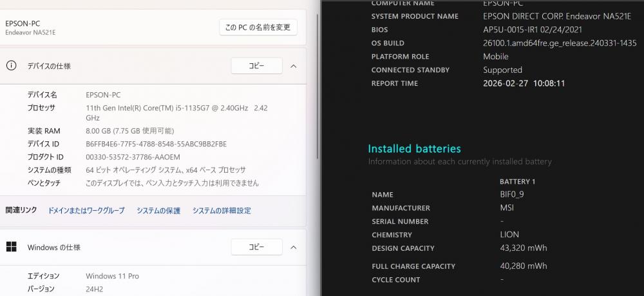The image size is (644, 296).
Task: Click the design capacity value 43,320 mWh
Action: [515, 248]
